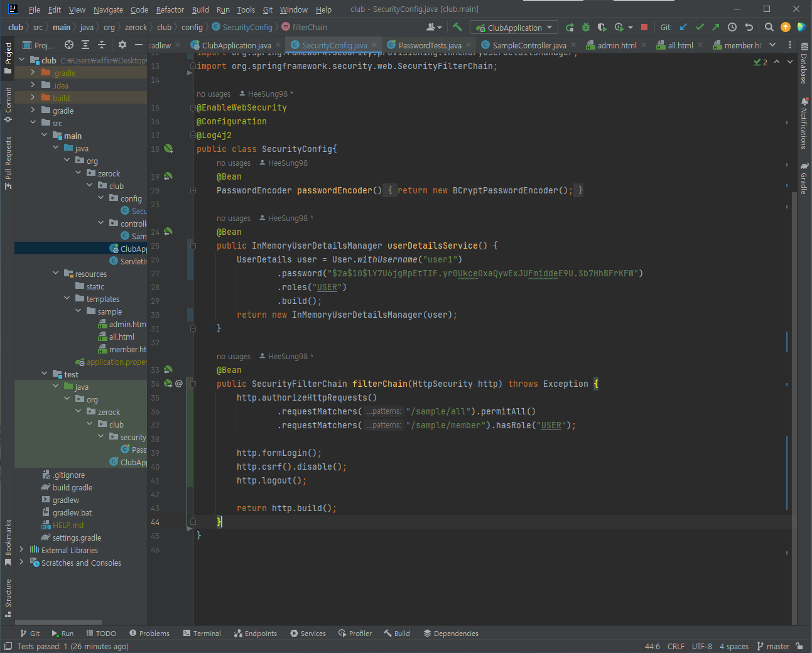Click Git Update Project arrow icon
Screen dimensions: 812x653
pos(683,27)
